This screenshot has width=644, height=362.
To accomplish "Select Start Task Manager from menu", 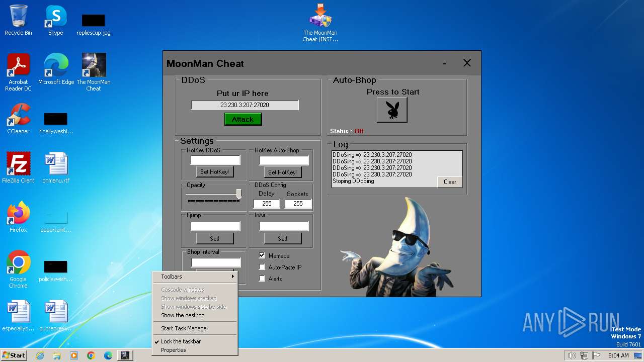I will (195, 328).
